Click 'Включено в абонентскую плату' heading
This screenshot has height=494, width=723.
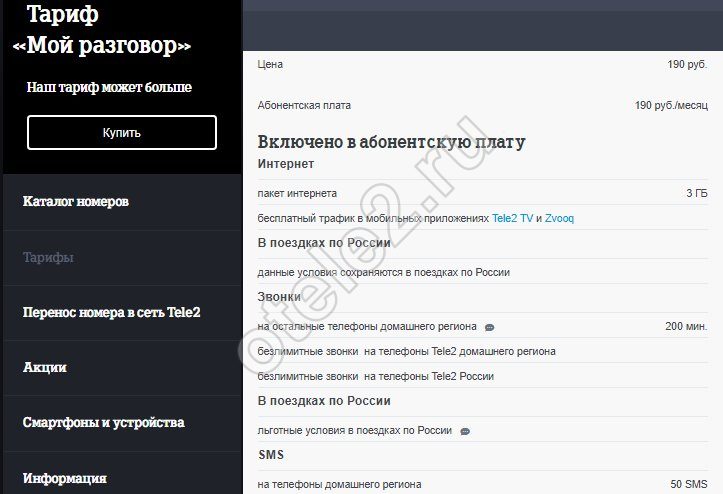click(x=391, y=142)
